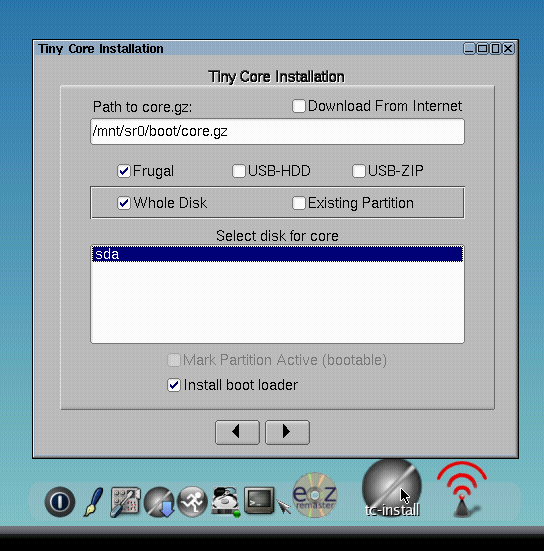
Task: Click the Exit power icon in dock
Action: tap(60, 501)
